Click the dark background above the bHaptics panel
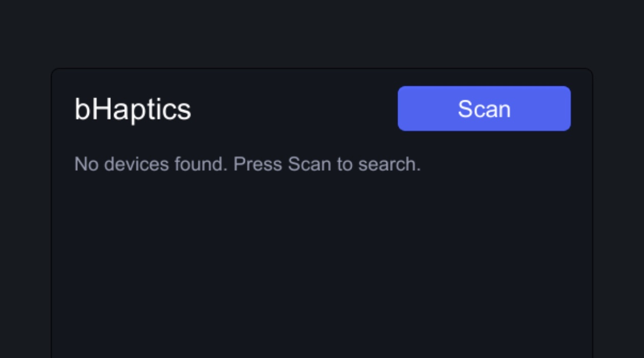 pos(322,33)
